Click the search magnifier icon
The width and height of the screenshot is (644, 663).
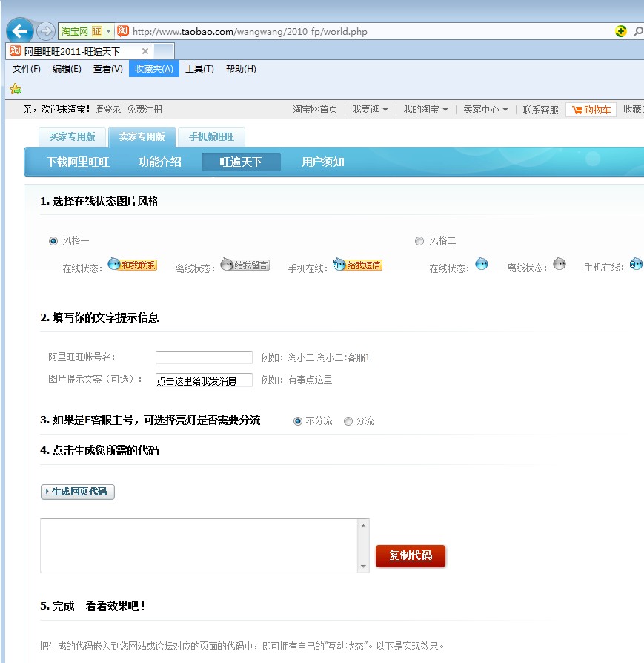(638, 31)
